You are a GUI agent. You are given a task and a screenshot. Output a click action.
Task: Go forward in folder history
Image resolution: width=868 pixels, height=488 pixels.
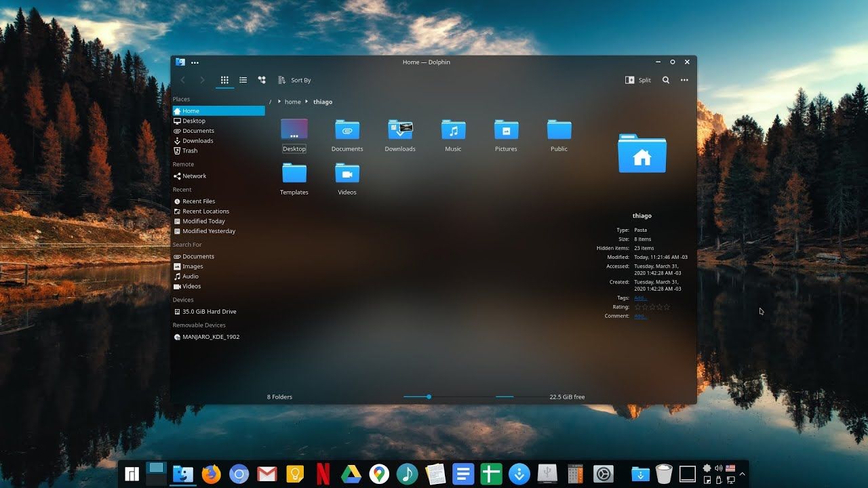click(201, 80)
